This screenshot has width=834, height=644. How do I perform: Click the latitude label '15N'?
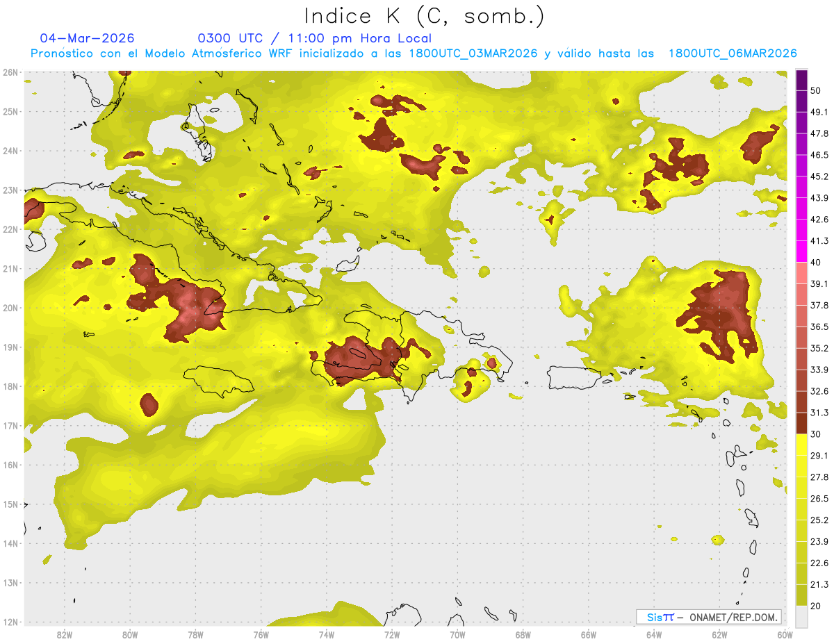pos(10,504)
